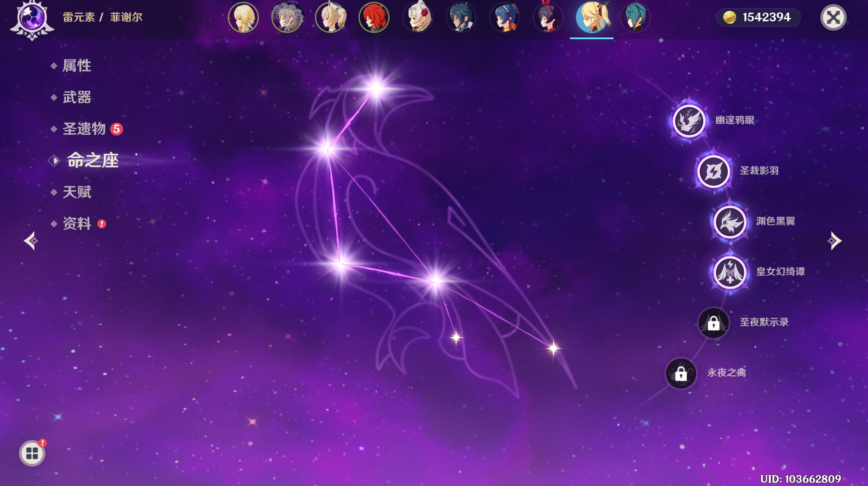
Task: Click the red 5 badge on 圣遗物
Action: pyautogui.click(x=116, y=129)
